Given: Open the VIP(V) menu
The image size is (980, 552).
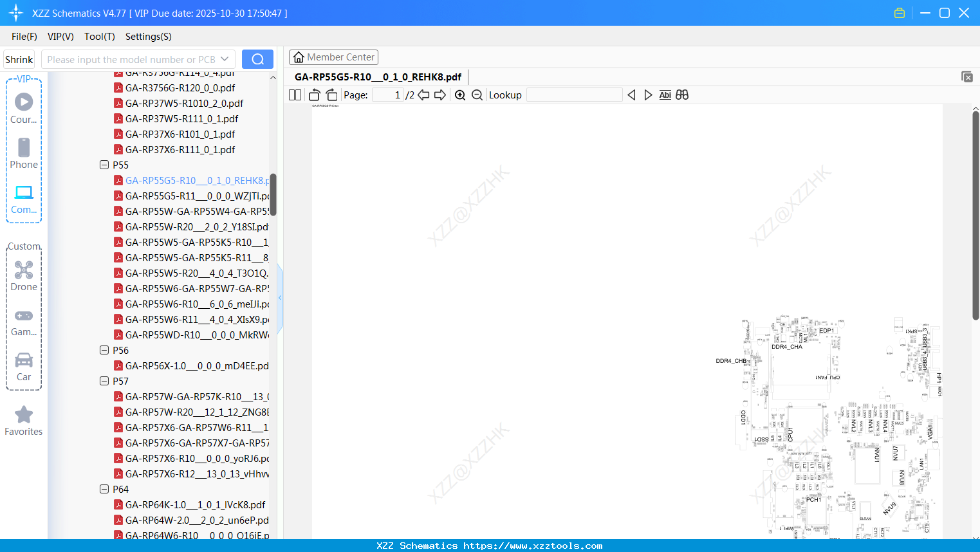Looking at the screenshot, I should (60, 37).
